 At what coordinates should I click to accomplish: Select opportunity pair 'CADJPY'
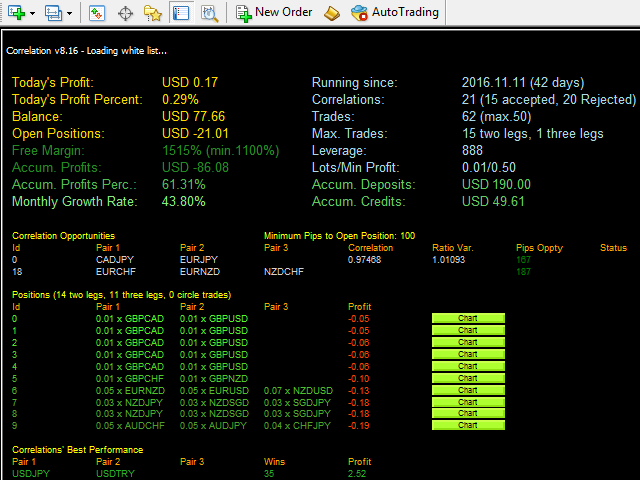pos(115,260)
